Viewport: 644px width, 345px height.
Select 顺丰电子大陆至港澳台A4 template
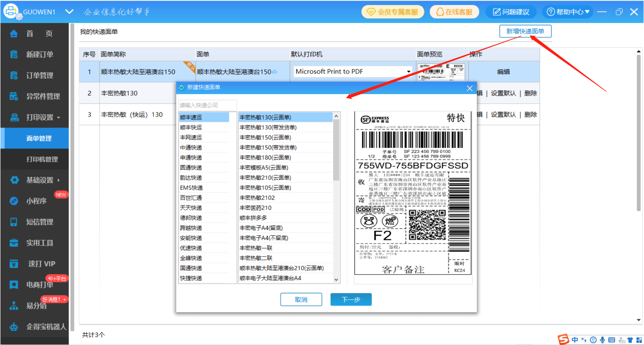(285, 278)
